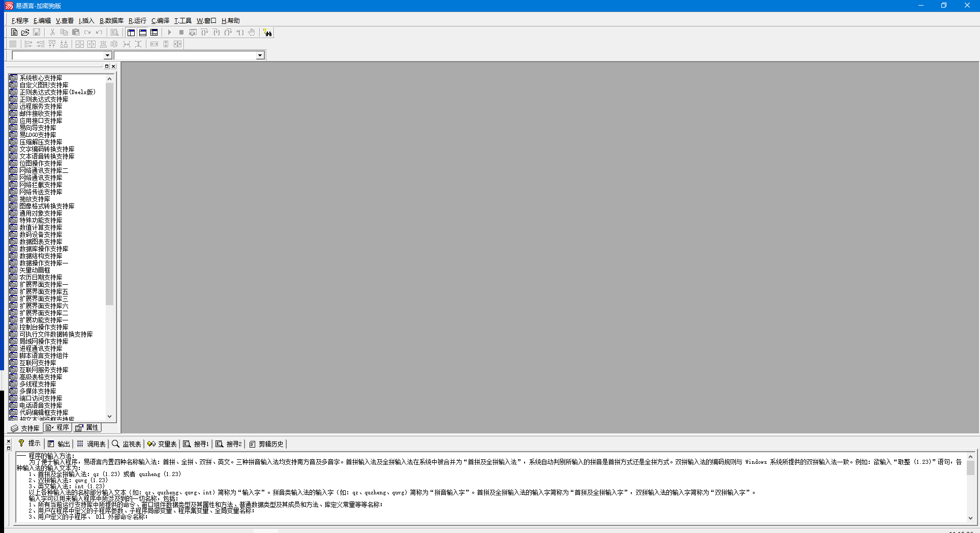Click the Open file icon
This screenshot has height=533, width=980.
tap(25, 32)
